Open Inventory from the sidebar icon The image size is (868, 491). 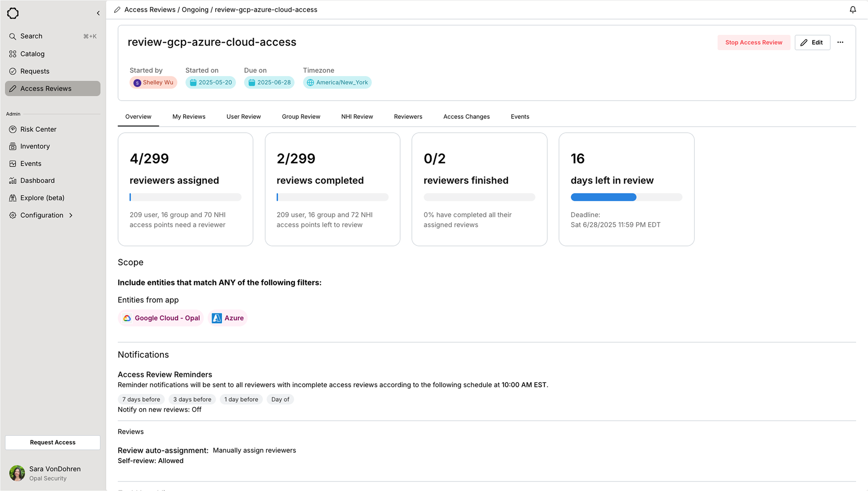point(13,147)
